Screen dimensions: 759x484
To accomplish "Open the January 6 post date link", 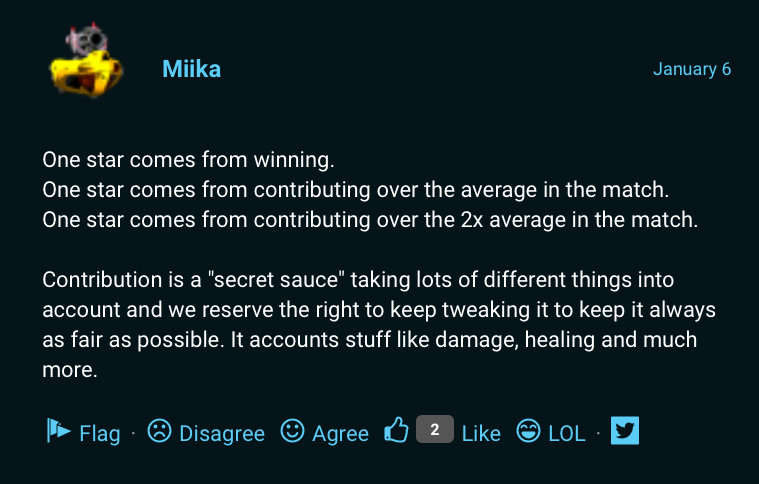I will coord(692,69).
